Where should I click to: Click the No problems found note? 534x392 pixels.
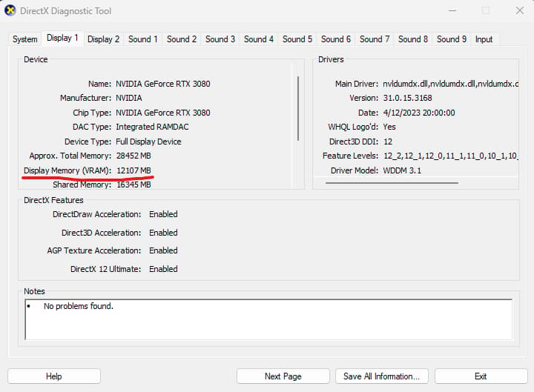pos(79,306)
